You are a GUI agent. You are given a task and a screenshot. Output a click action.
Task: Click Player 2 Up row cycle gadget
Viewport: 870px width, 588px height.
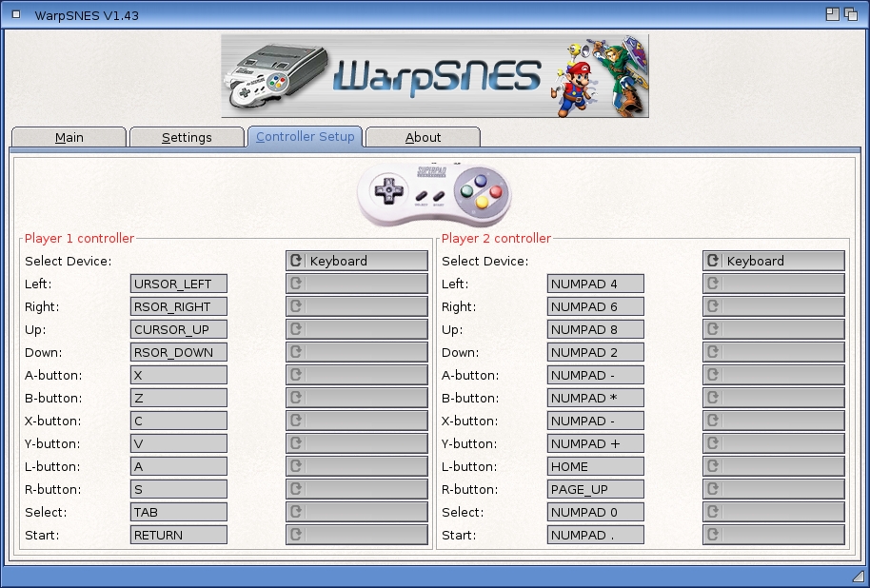(774, 329)
